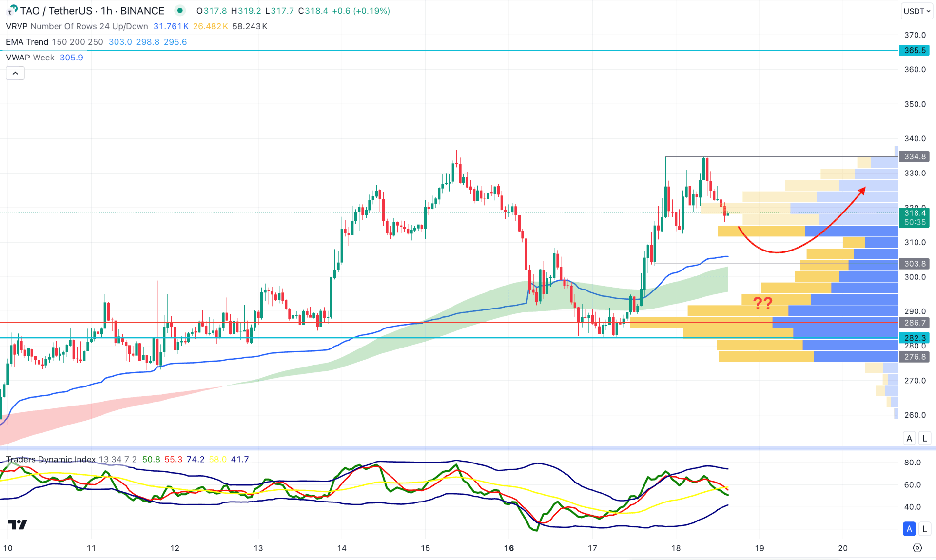Toggle log scale L on indicator pane
Image resolution: width=936 pixels, height=560 pixels.
[x=924, y=528]
